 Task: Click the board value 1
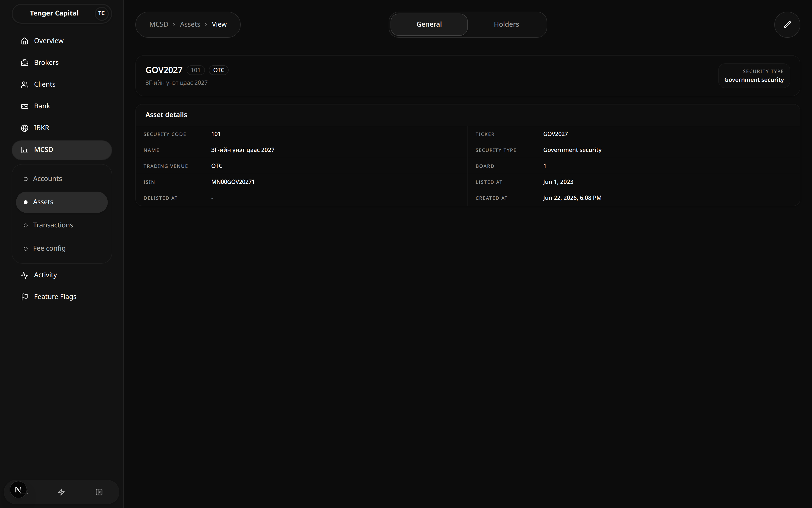[544, 166]
